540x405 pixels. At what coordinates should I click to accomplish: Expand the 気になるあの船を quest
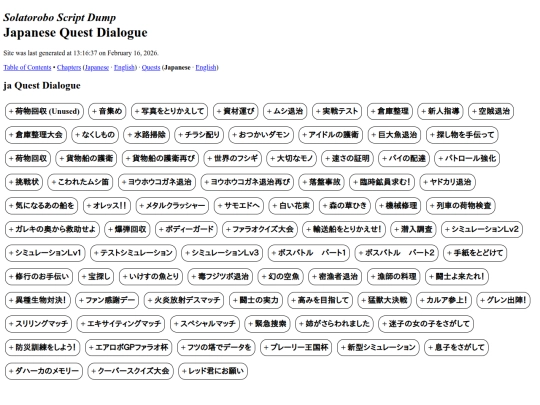pyautogui.click(x=42, y=206)
